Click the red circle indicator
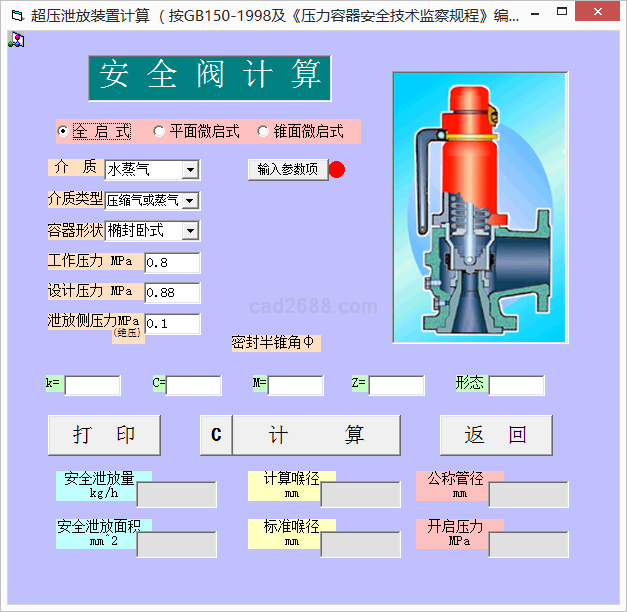The width and height of the screenshot is (627, 612). [337, 169]
